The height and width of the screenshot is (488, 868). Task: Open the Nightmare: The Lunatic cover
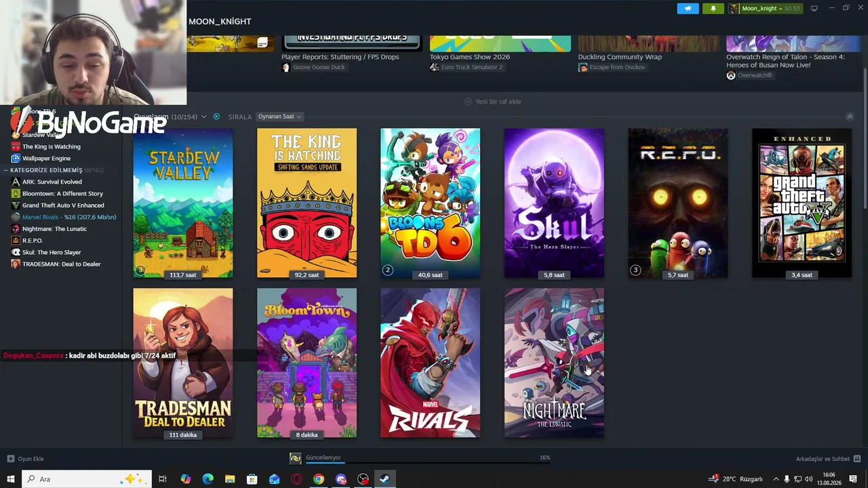(554, 363)
